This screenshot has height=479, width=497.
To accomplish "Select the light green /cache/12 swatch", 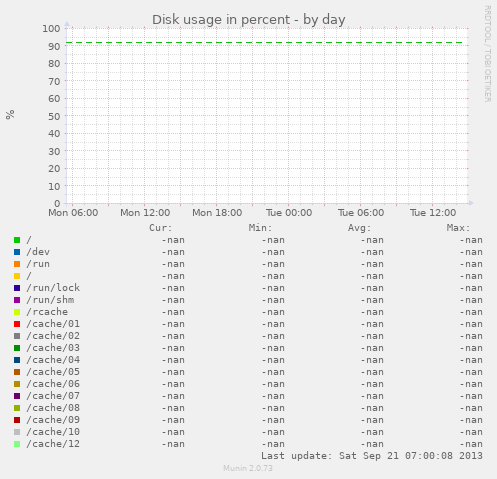I will coord(17,444).
